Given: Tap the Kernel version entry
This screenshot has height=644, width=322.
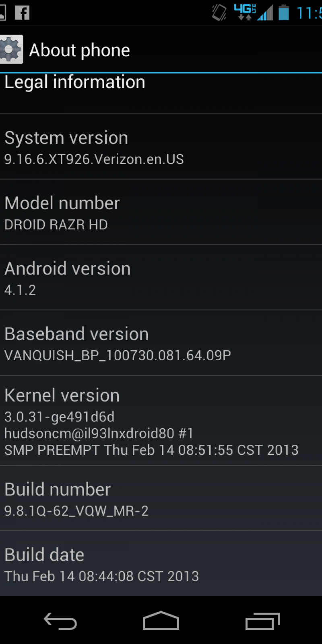Looking at the screenshot, I should (x=161, y=421).
